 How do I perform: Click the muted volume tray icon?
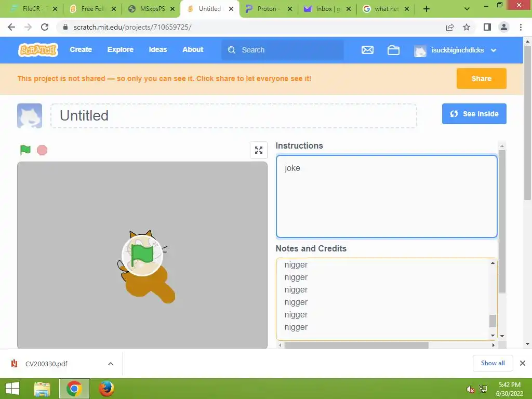[470, 389]
